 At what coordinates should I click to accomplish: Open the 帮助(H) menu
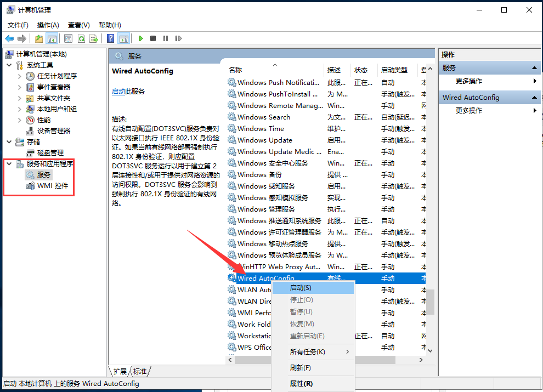pos(110,25)
